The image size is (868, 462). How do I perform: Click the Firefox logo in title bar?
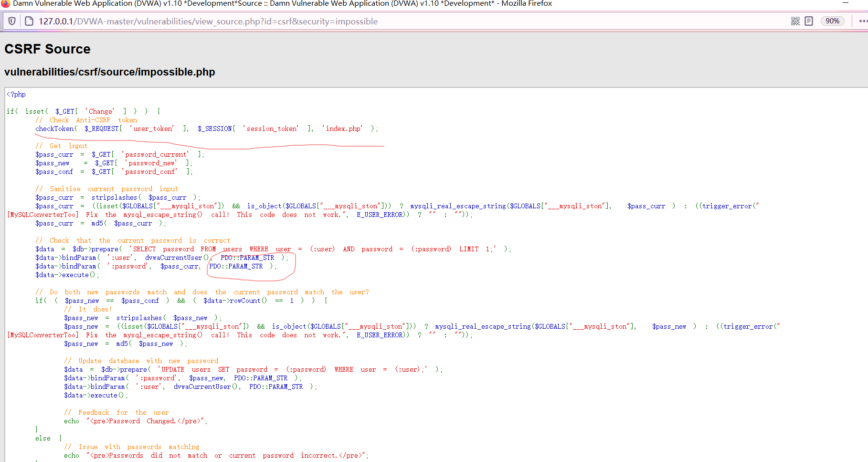tap(5, 3)
